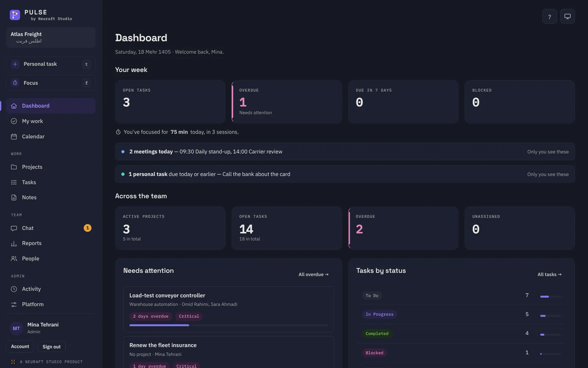Open the Open Tasks 14 team card
This screenshot has height=368, width=588.
click(x=287, y=228)
